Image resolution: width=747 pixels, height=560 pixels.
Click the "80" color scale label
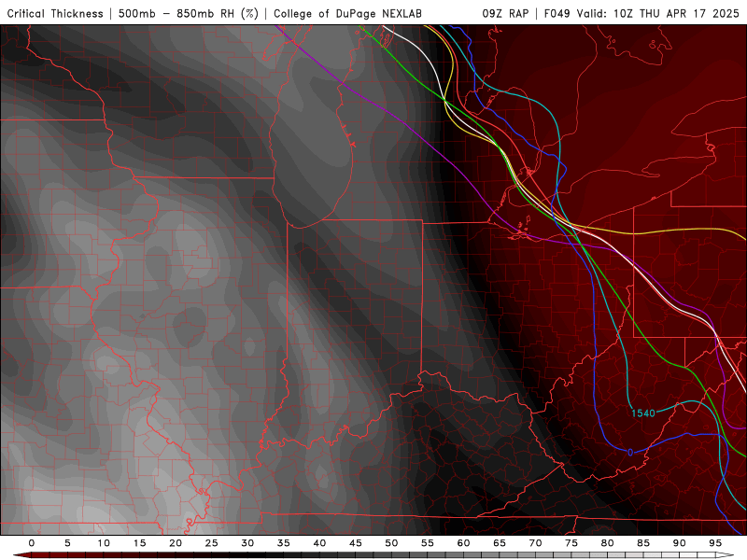coord(607,543)
